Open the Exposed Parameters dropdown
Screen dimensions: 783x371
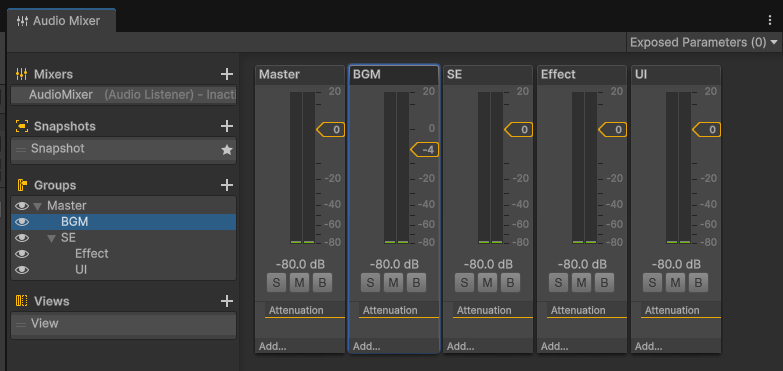pyautogui.click(x=704, y=42)
